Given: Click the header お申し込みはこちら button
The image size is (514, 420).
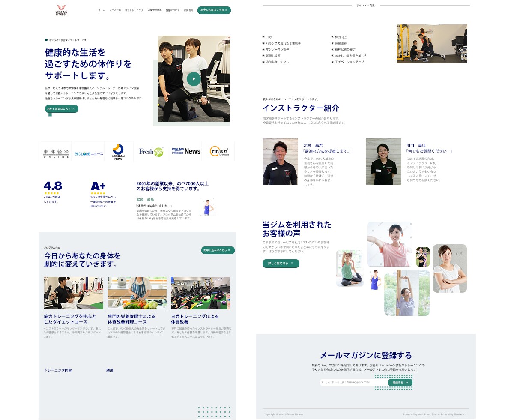Looking at the screenshot, I should pos(214,10).
